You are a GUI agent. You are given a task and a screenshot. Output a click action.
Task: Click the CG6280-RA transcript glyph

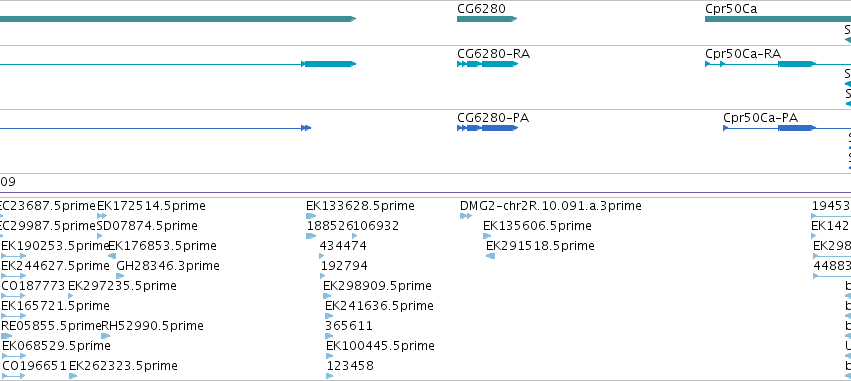pos(487,64)
